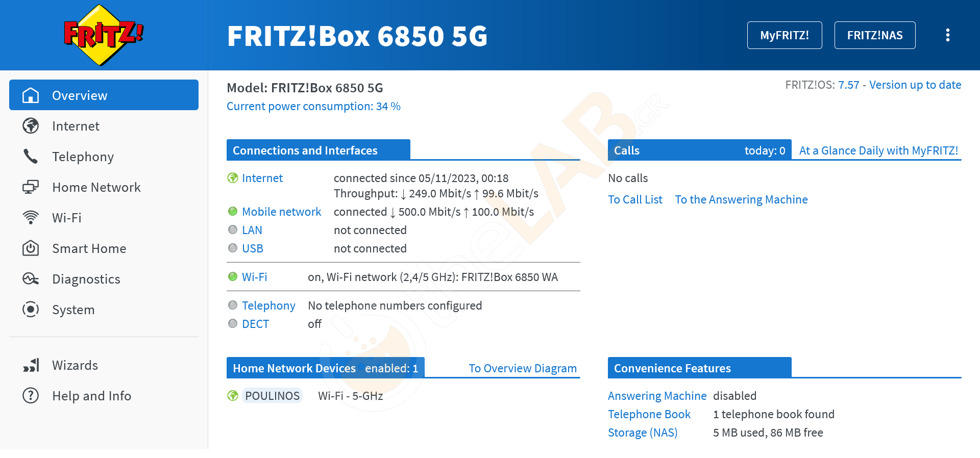Click the Wi-Fi signal icon in sidebar

point(31,218)
